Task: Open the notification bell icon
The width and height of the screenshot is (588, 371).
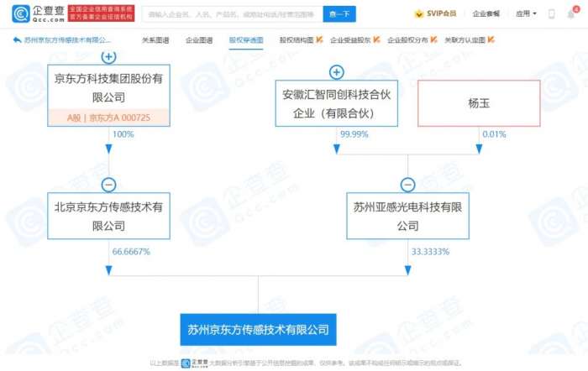Action: [571, 14]
